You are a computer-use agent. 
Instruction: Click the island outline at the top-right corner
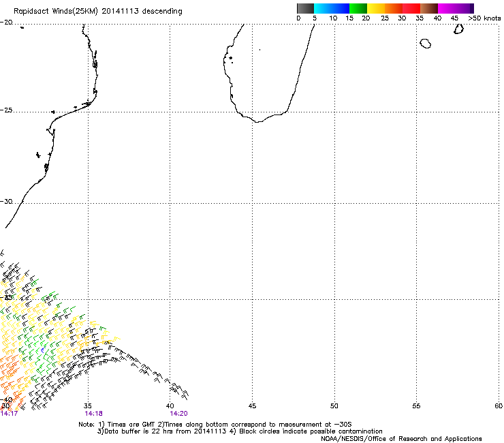pos(458,29)
